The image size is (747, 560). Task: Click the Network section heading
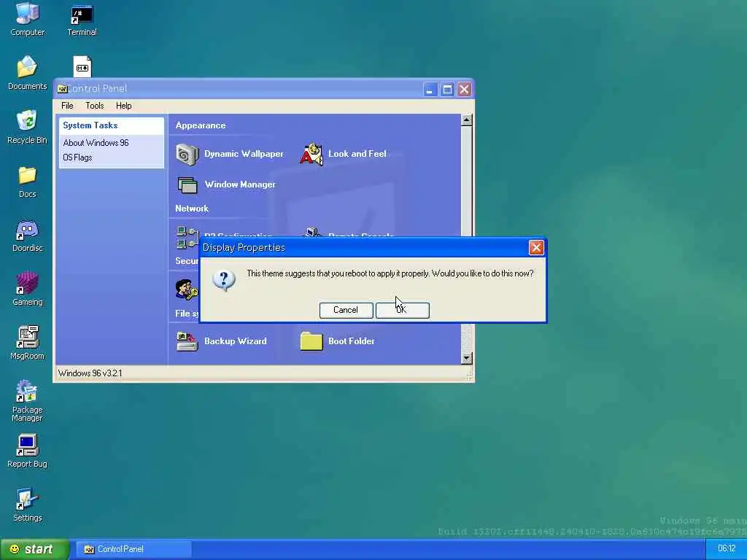pyautogui.click(x=192, y=209)
